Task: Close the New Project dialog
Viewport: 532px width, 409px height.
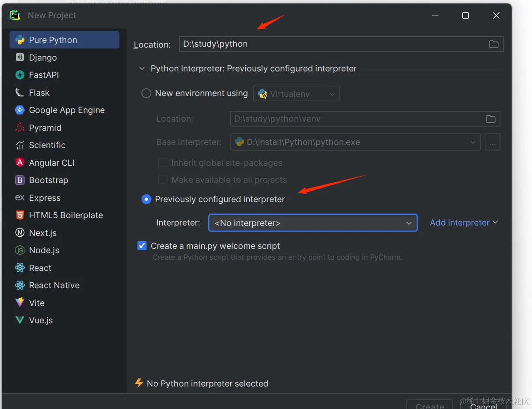Action: [496, 16]
